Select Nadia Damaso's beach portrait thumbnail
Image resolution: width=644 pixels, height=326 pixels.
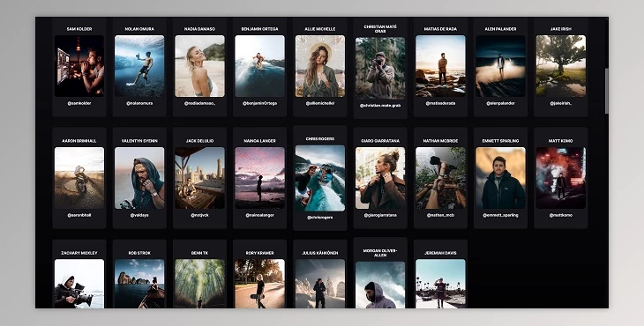pos(199,66)
